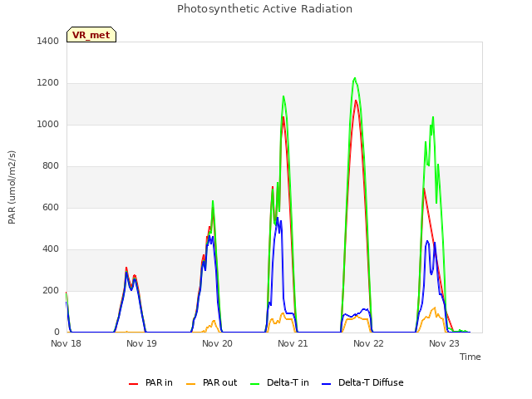The height and width of the screenshot is (399, 532).
Task: Click the Nov 20 x-axis label
Action: 217,343
